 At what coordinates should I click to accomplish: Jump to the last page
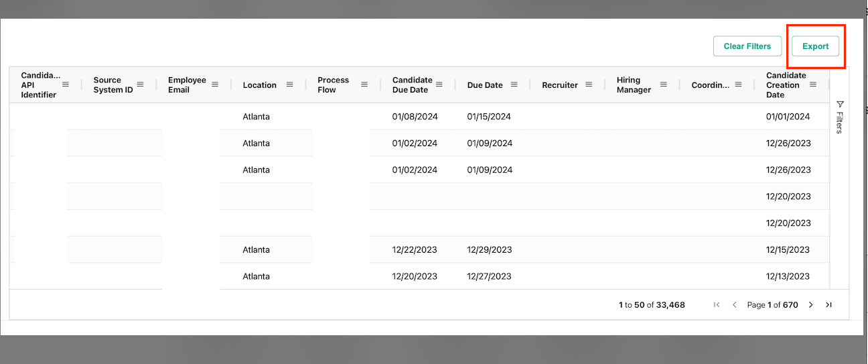pyautogui.click(x=828, y=305)
